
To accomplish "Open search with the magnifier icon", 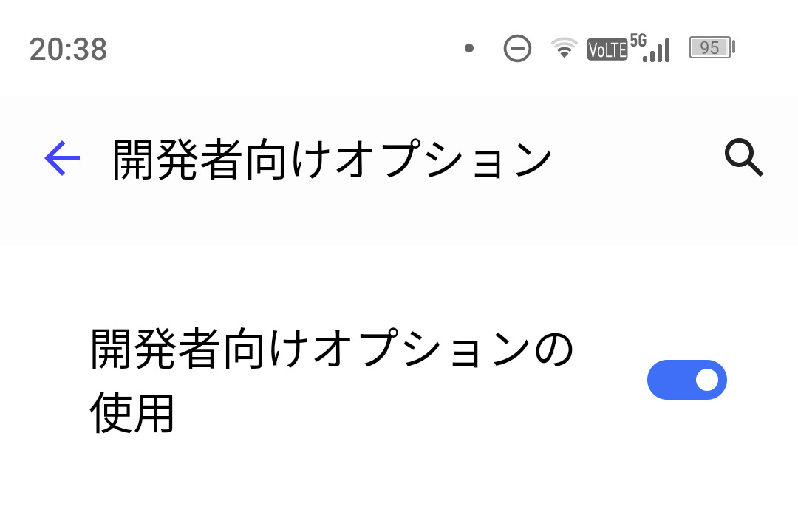I will (x=743, y=158).
